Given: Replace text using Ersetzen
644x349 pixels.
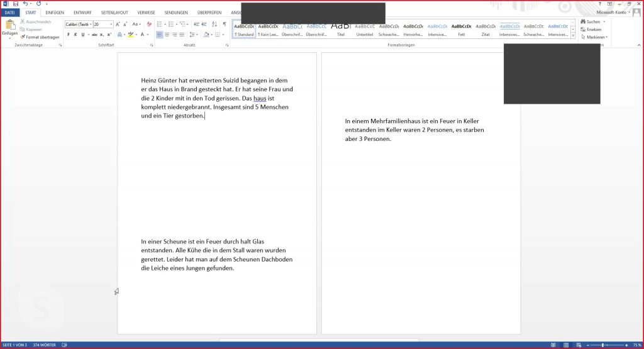Looking at the screenshot, I should (x=591, y=30).
